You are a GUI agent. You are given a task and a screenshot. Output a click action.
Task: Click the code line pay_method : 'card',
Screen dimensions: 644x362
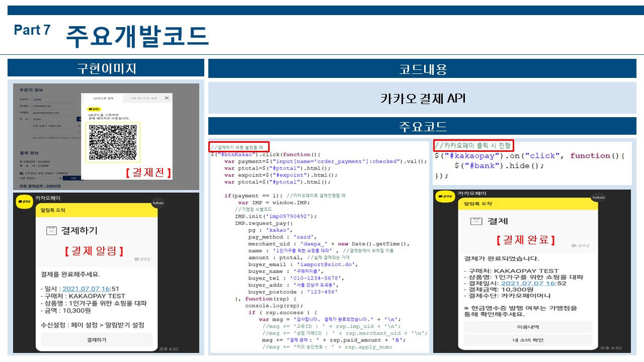[x=282, y=237]
